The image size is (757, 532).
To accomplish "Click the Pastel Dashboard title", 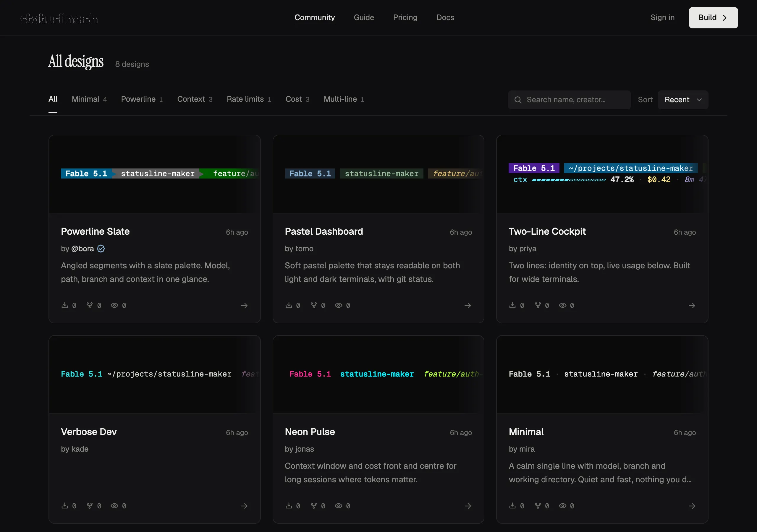I will 324,231.
